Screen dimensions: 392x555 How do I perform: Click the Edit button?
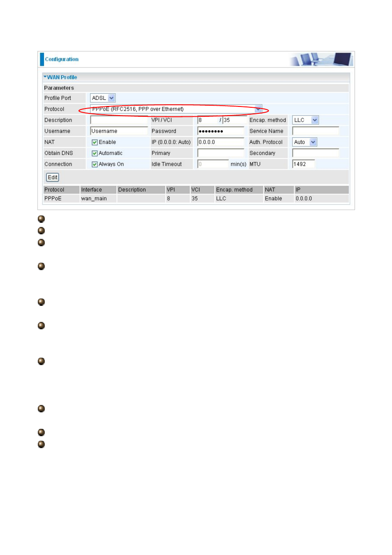53,177
